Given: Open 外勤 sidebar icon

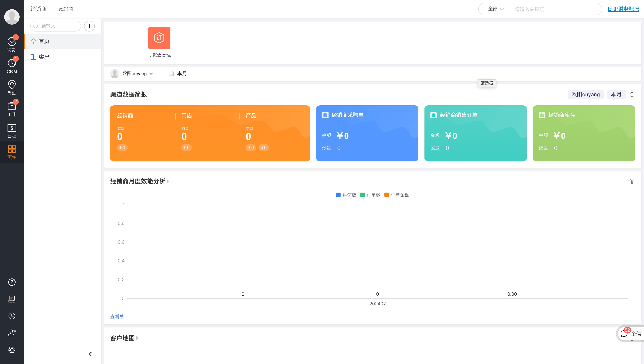Looking at the screenshot, I should [x=12, y=87].
